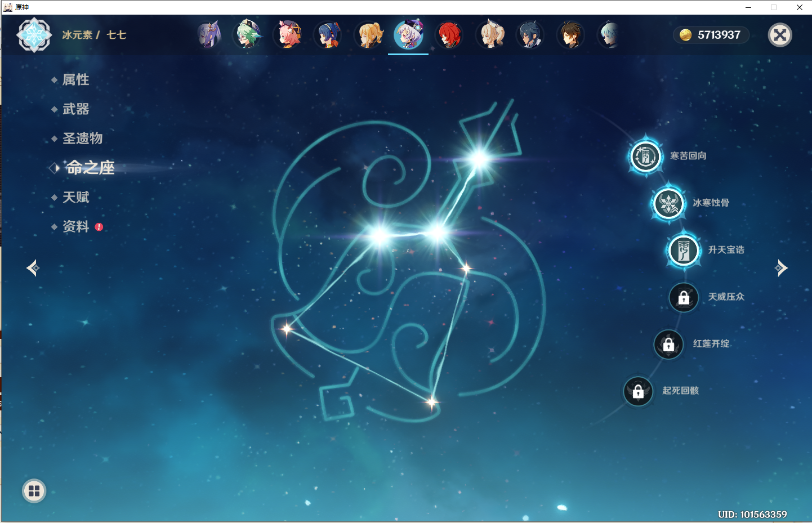The image size is (812, 523).
Task: Open the 圣遗物 artifacts menu
Action: click(83, 138)
